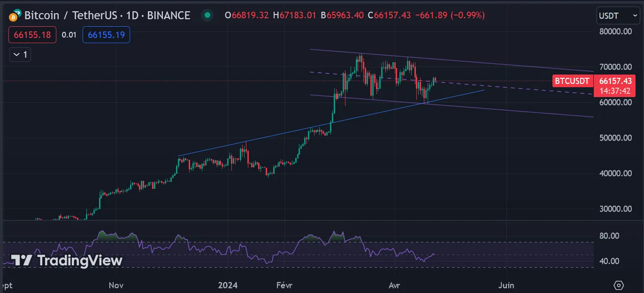Viewport: 644px width, 293px height.
Task: Click the green market status indicator
Action: click(x=207, y=15)
